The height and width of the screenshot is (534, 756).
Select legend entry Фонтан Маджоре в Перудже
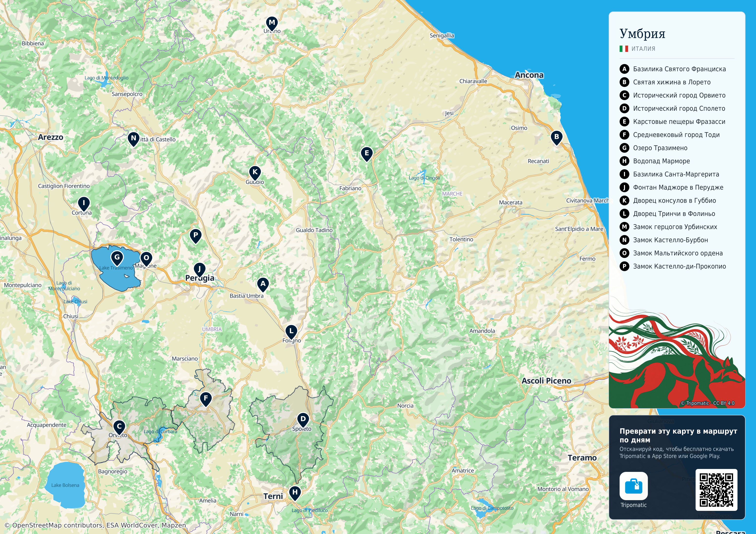(x=671, y=187)
